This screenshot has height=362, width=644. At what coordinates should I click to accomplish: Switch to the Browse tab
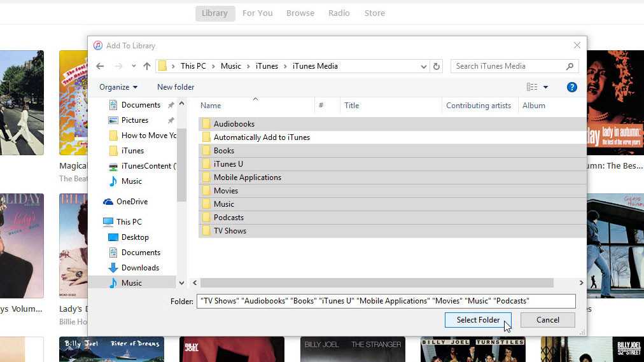[300, 13]
